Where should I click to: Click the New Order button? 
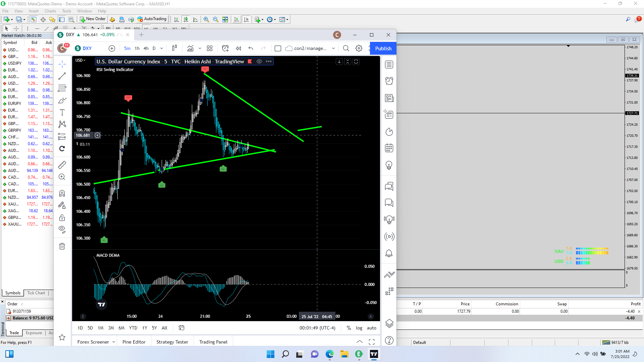click(x=93, y=19)
